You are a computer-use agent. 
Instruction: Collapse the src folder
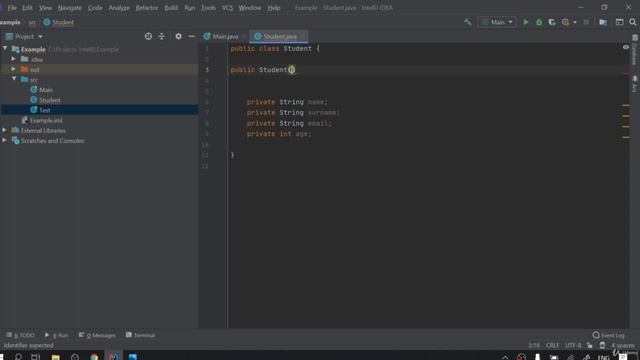click(14, 79)
